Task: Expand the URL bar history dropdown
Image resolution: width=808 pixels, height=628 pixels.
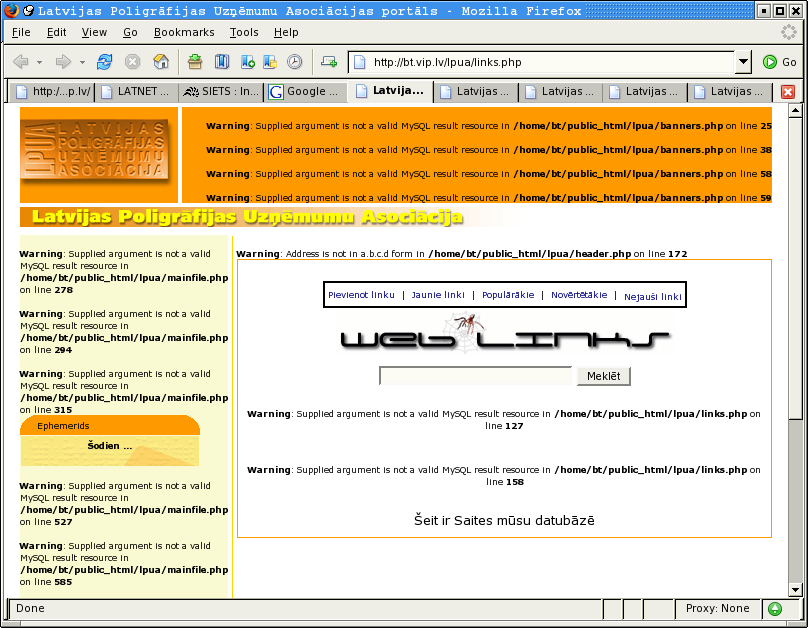Action: pyautogui.click(x=742, y=62)
